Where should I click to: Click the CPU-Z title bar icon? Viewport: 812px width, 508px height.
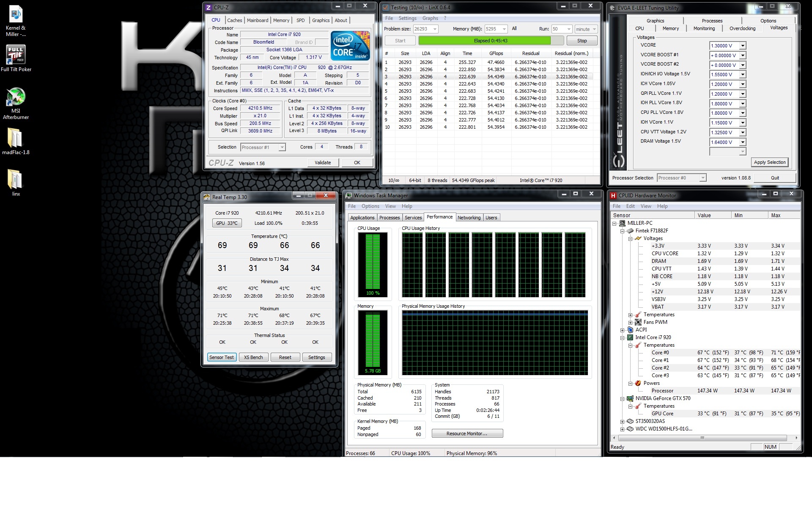(208, 7)
